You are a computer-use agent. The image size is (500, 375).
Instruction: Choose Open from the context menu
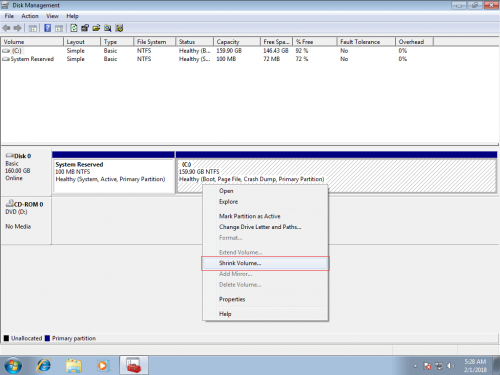tap(265, 191)
